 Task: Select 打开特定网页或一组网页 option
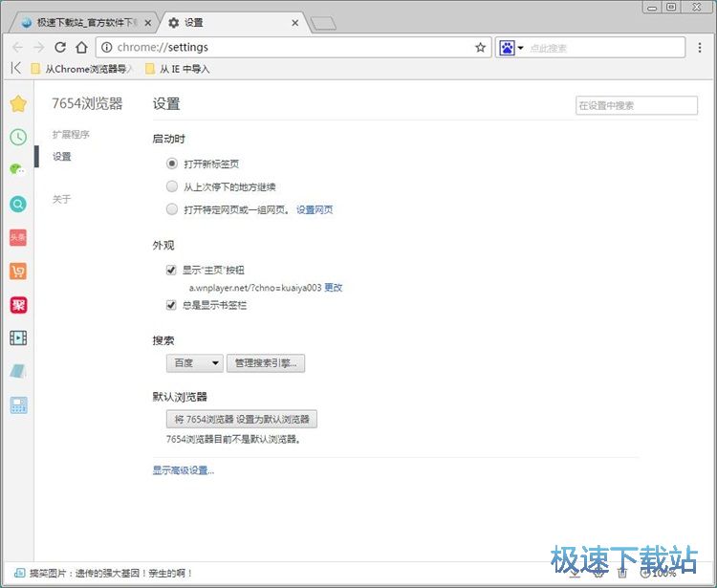click(x=172, y=209)
